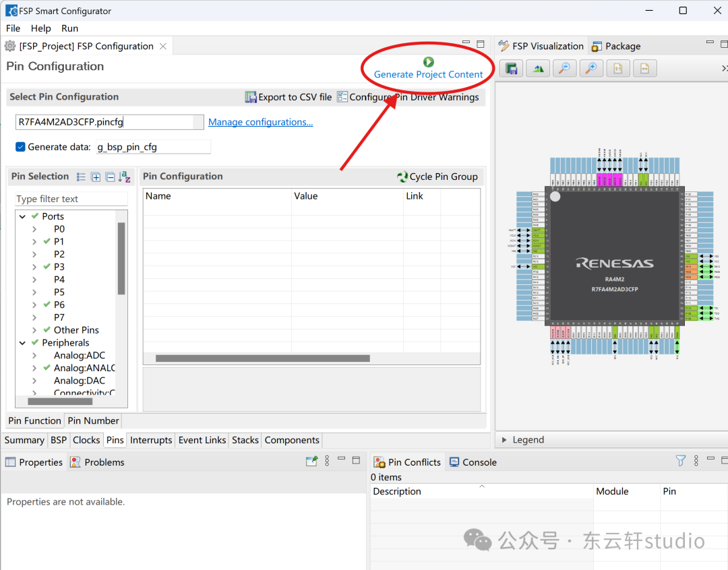Expand the Legend section
728x570 pixels.
click(504, 439)
